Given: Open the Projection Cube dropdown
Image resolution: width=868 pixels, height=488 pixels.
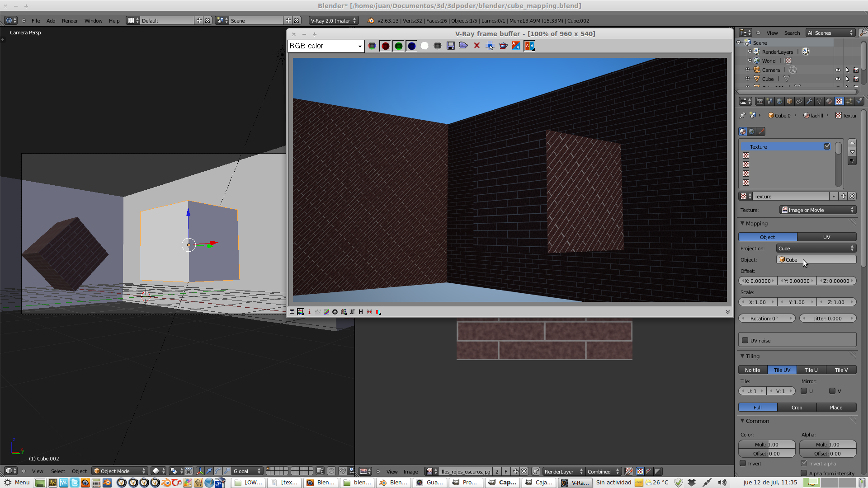Looking at the screenshot, I should click(816, 249).
